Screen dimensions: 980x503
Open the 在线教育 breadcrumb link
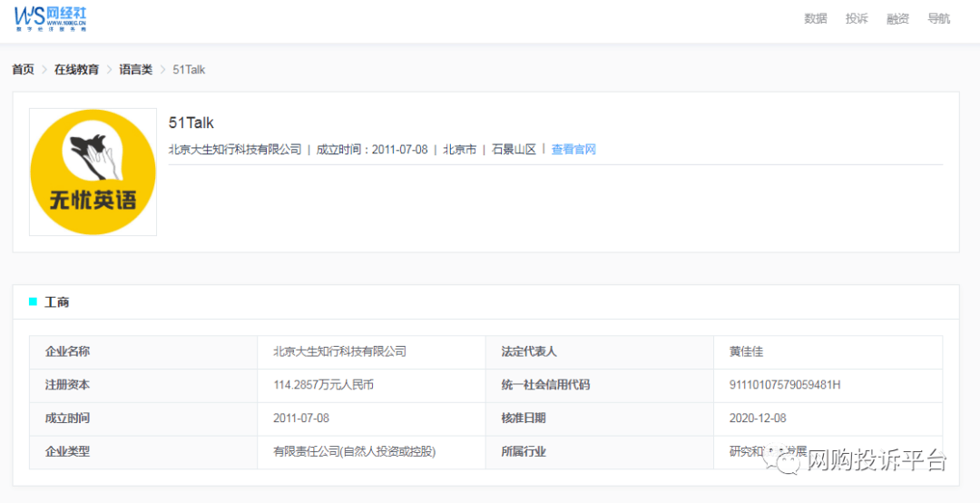[x=77, y=69]
